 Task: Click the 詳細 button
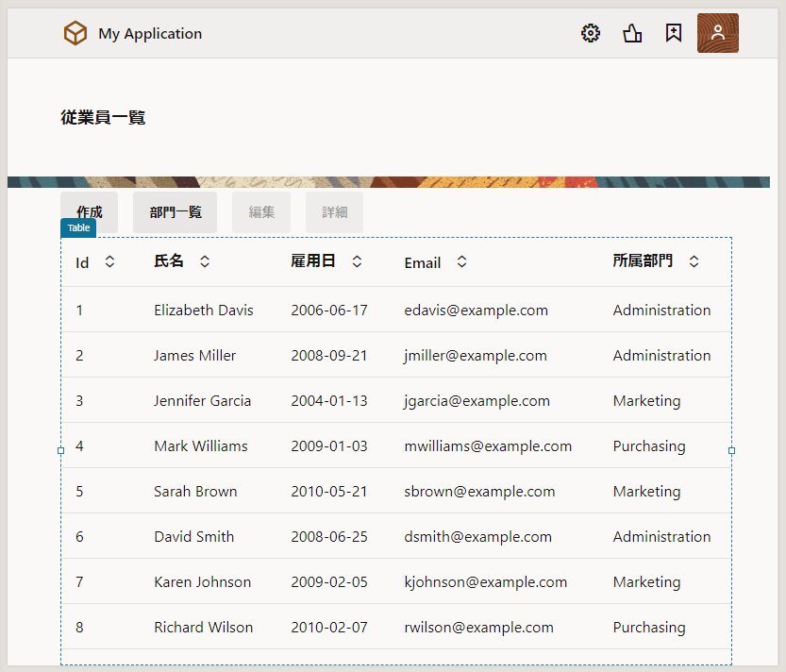tap(334, 212)
